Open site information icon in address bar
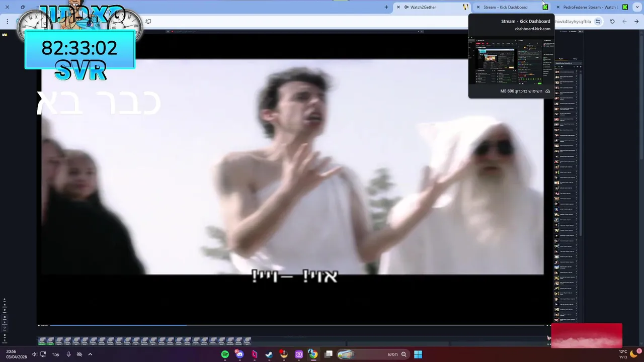This screenshot has width=644, height=362. pos(598,22)
